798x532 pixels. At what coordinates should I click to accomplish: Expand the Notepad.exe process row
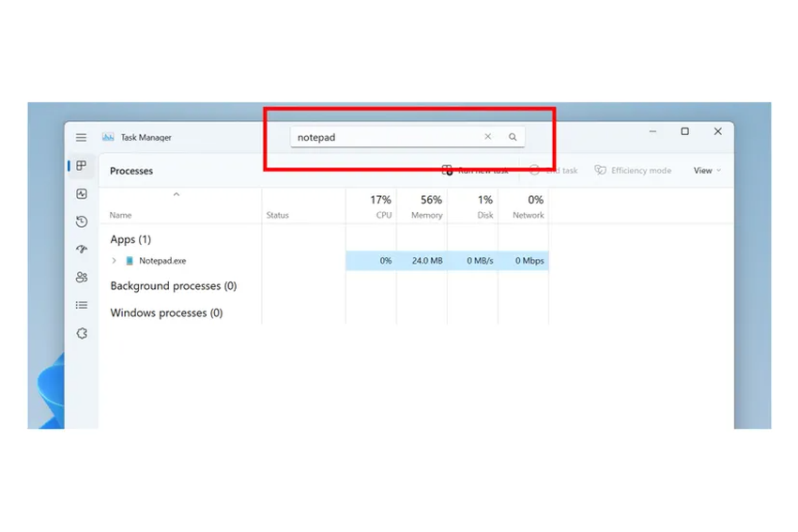(115, 261)
